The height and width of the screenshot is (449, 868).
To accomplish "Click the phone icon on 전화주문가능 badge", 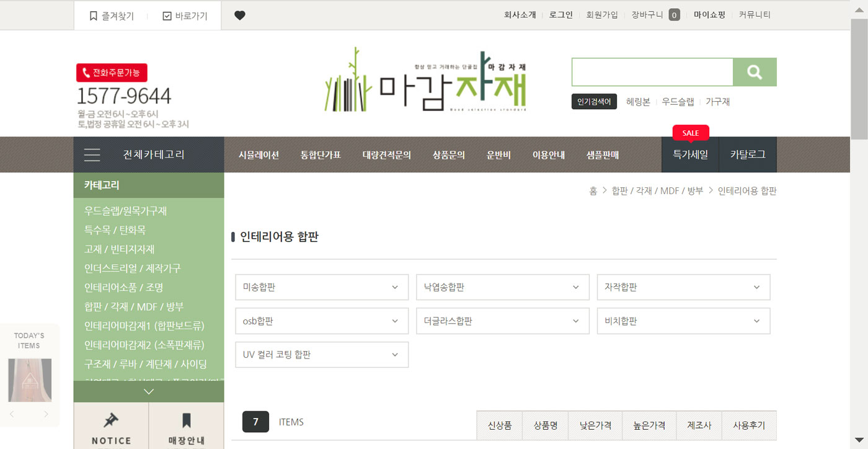I will coord(86,73).
